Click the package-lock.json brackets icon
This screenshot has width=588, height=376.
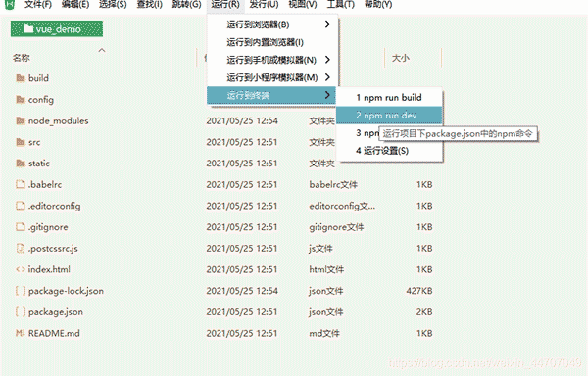[21, 291]
